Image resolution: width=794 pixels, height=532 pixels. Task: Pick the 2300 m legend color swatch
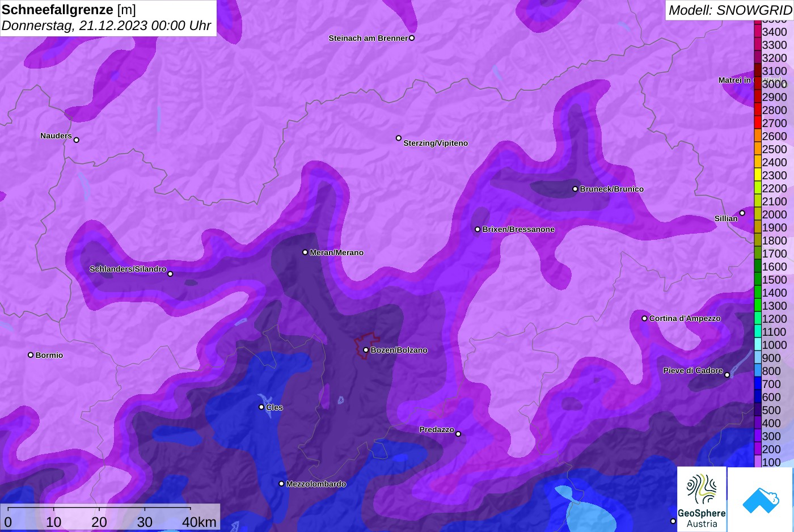(x=757, y=175)
